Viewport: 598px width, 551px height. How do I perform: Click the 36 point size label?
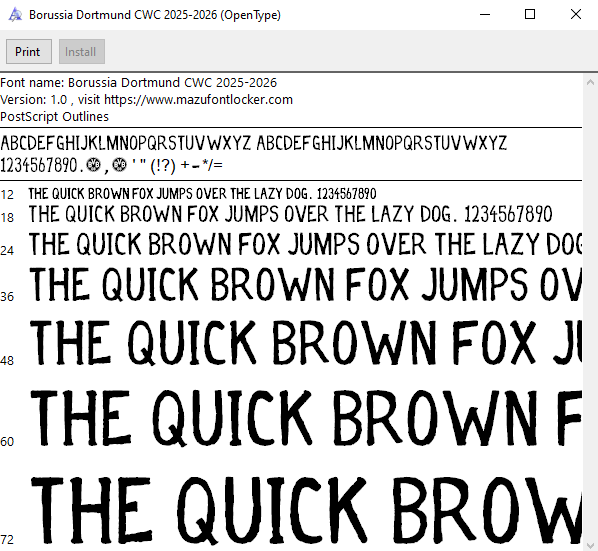pos(7,296)
